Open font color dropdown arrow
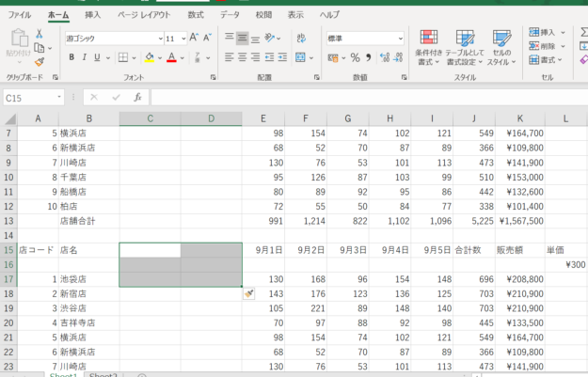 (x=183, y=58)
